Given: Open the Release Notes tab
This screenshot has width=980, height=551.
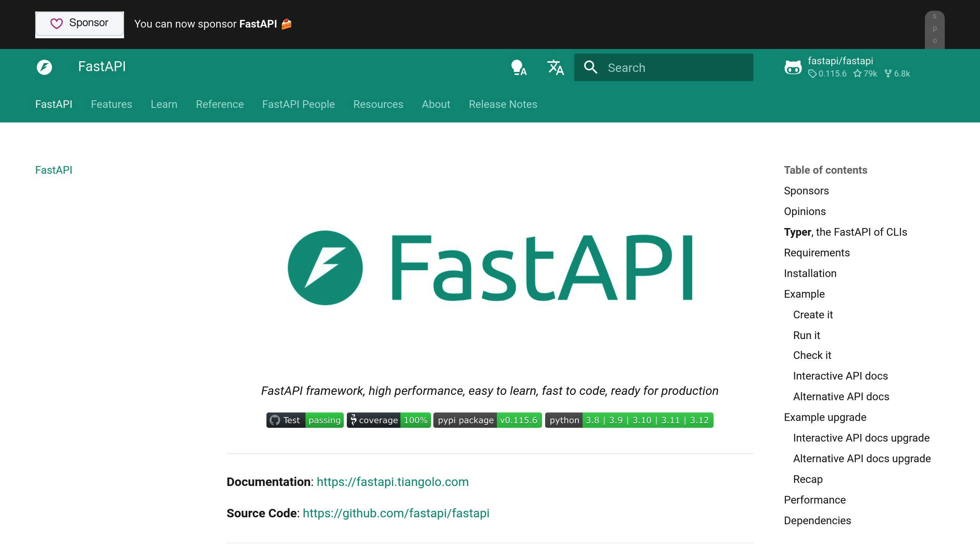Looking at the screenshot, I should tap(503, 104).
